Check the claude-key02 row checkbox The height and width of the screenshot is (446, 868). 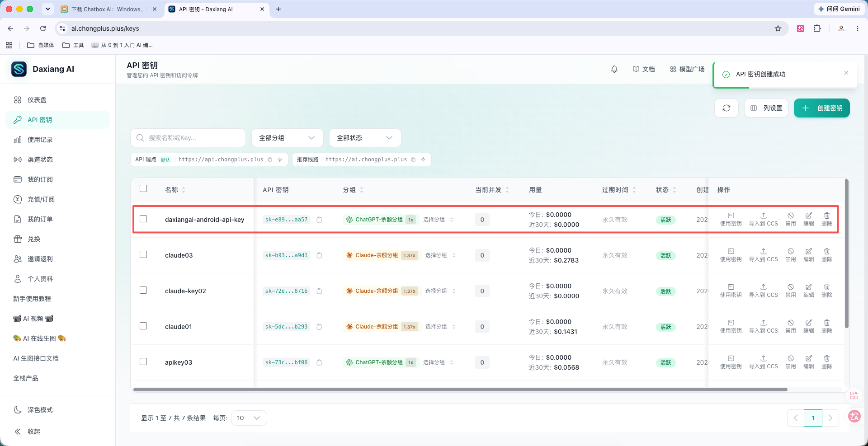(x=143, y=290)
